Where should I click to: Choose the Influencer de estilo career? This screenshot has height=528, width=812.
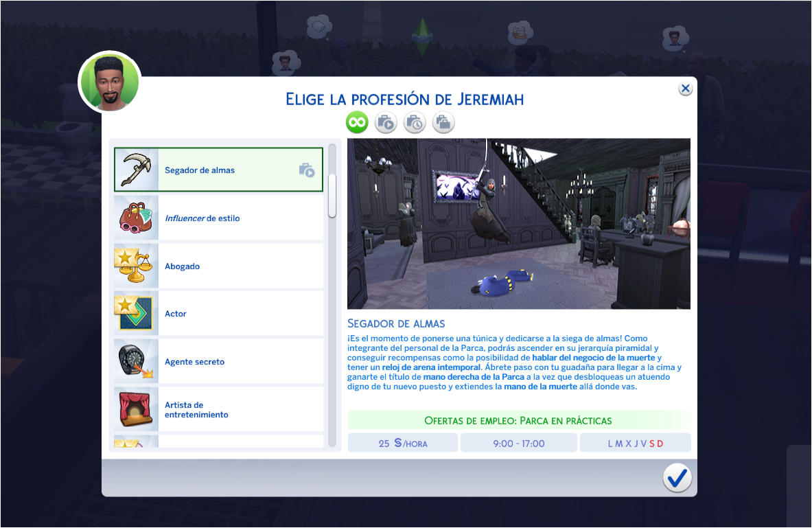coord(218,218)
